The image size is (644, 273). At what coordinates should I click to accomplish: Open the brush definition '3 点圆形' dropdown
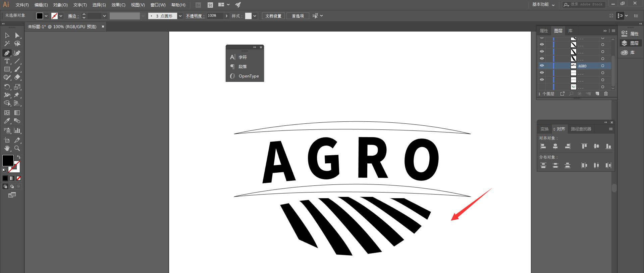click(180, 16)
